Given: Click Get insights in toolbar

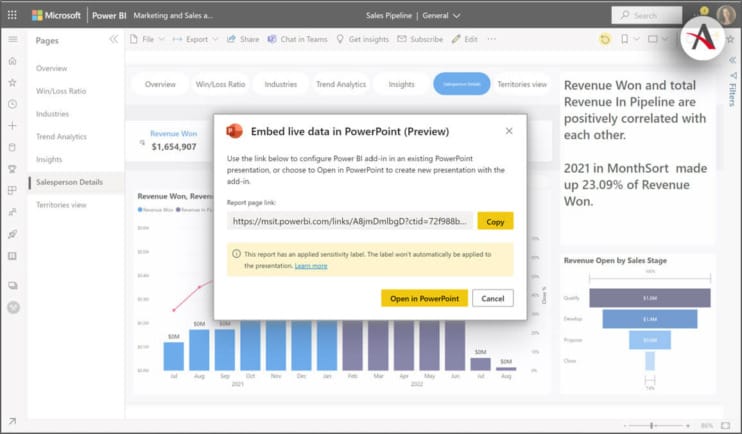Looking at the screenshot, I should [x=362, y=39].
